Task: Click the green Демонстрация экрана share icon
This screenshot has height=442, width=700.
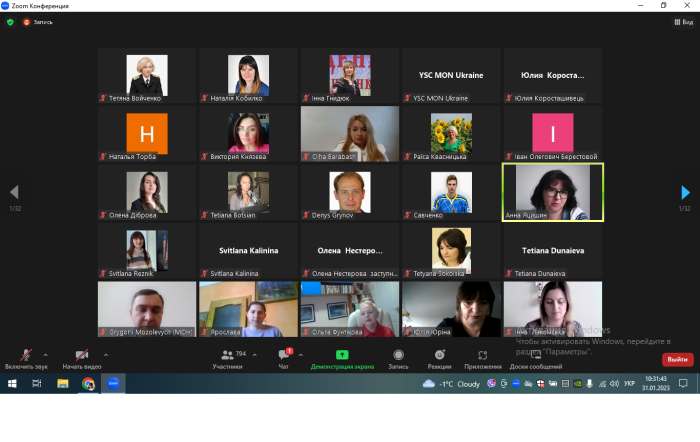Action: (342, 355)
